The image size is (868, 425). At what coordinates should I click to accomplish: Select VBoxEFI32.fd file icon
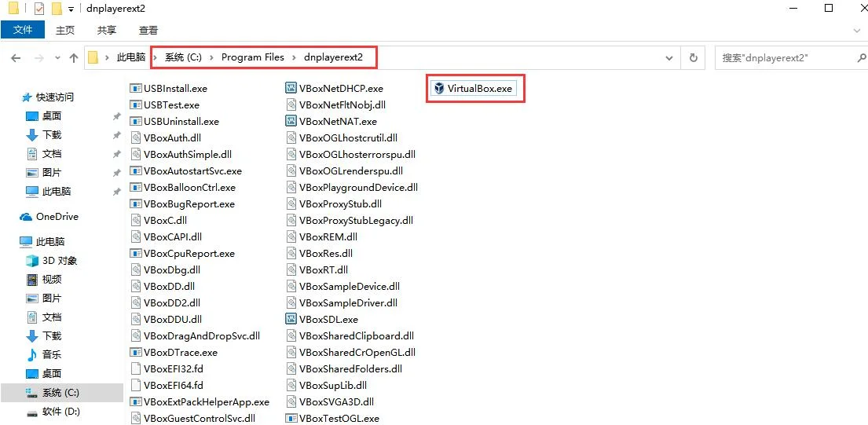coord(136,368)
